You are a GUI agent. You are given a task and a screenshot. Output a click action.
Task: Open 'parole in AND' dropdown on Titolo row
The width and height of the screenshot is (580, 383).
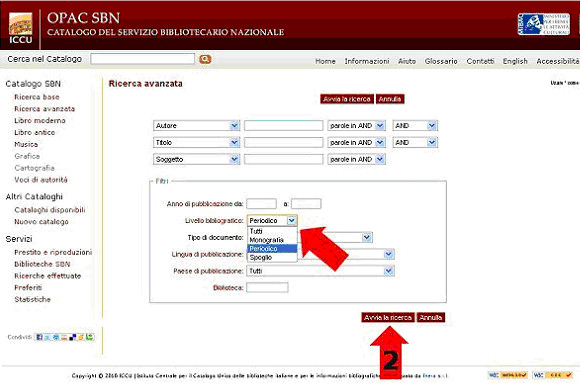[356, 142]
